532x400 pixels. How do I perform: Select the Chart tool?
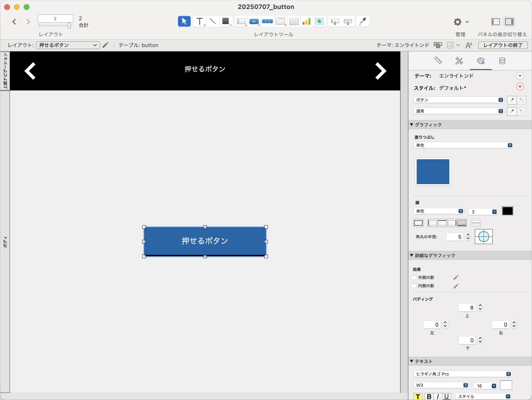point(306,21)
